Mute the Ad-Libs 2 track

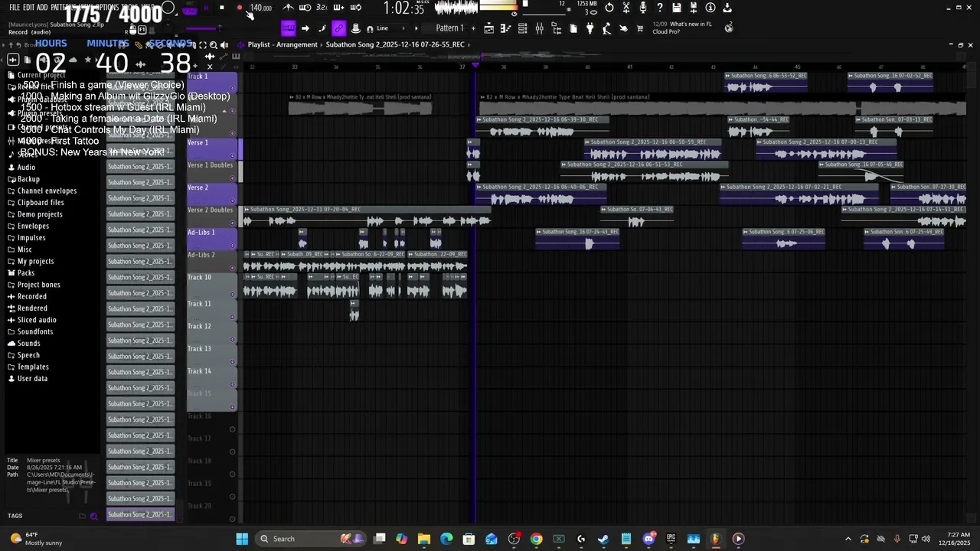click(x=233, y=266)
